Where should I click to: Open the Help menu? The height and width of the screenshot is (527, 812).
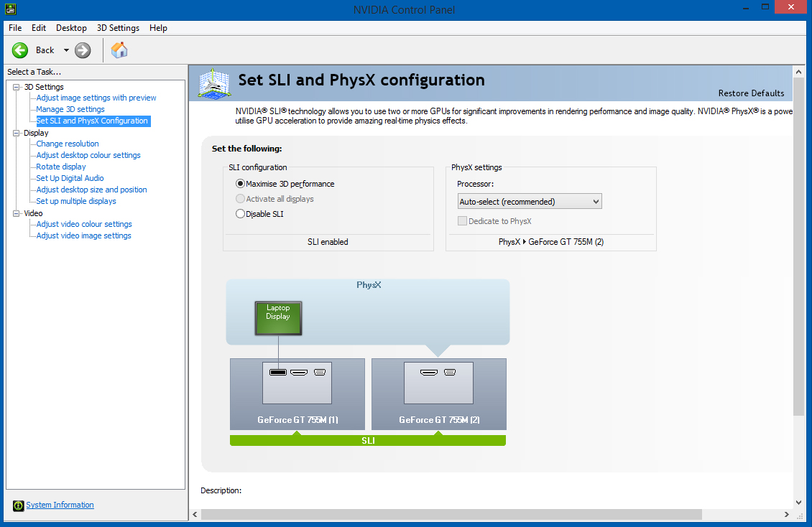[x=159, y=28]
